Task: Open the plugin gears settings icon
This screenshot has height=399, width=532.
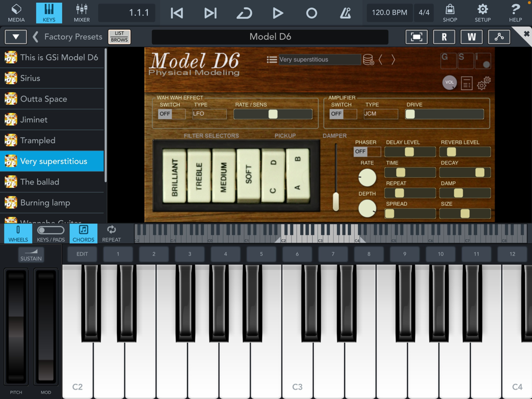Action: (484, 83)
